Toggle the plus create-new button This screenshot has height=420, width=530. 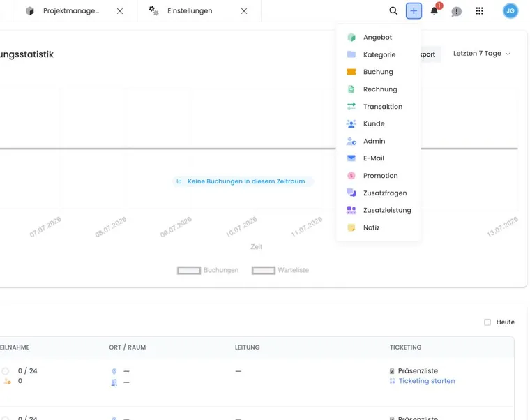414,11
